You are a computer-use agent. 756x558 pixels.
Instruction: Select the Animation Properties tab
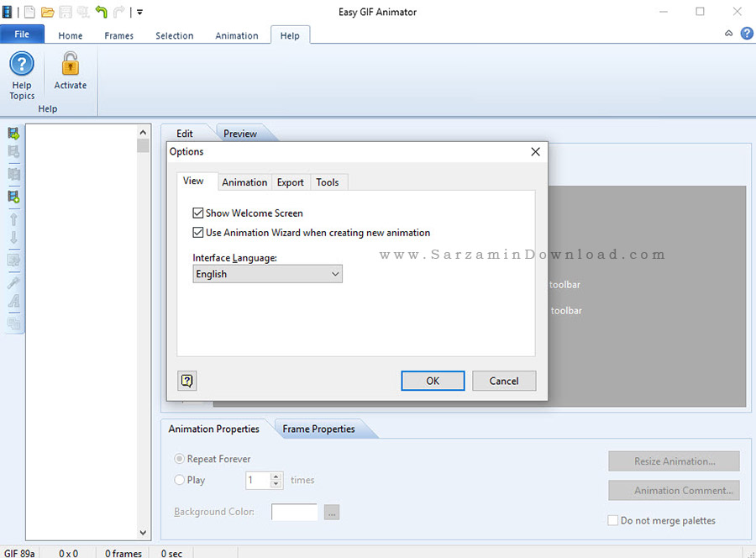(214, 429)
